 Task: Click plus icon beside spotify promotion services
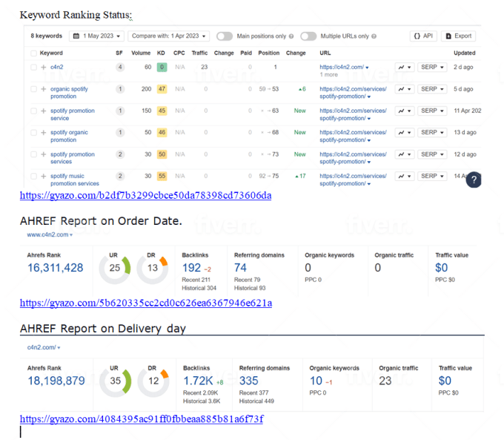coord(44,154)
